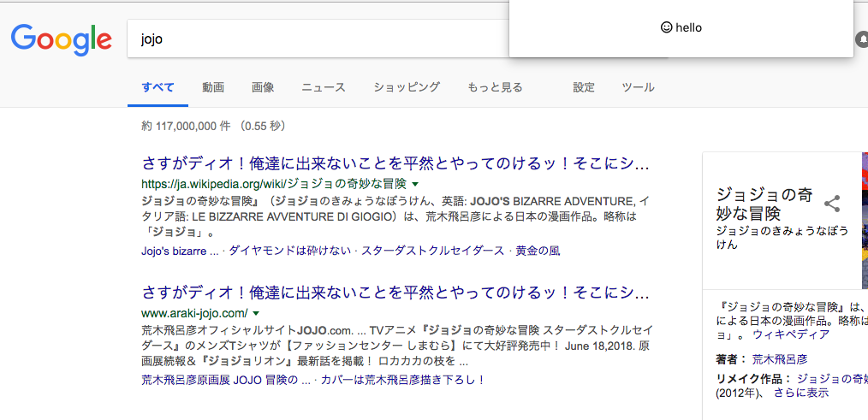The width and height of the screenshot is (868, 420).
Task: Click the ja.wikipedia.org URL text
Action: pos(274,184)
